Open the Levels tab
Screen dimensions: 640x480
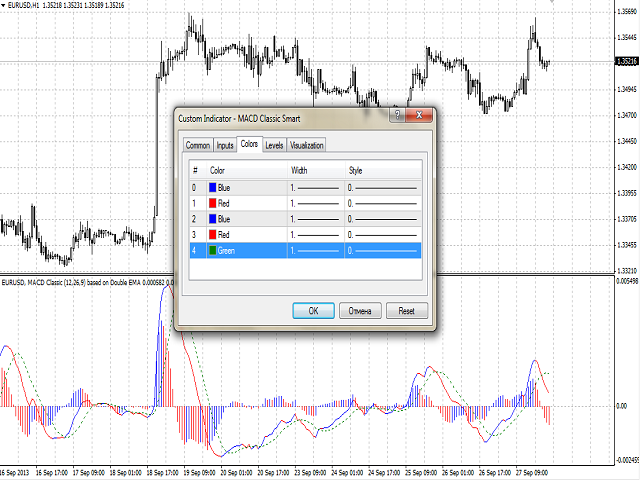click(274, 145)
